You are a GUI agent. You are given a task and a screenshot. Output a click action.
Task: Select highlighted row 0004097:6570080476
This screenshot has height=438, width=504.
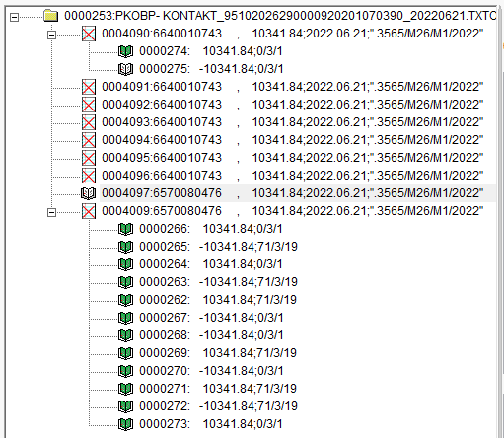293,193
